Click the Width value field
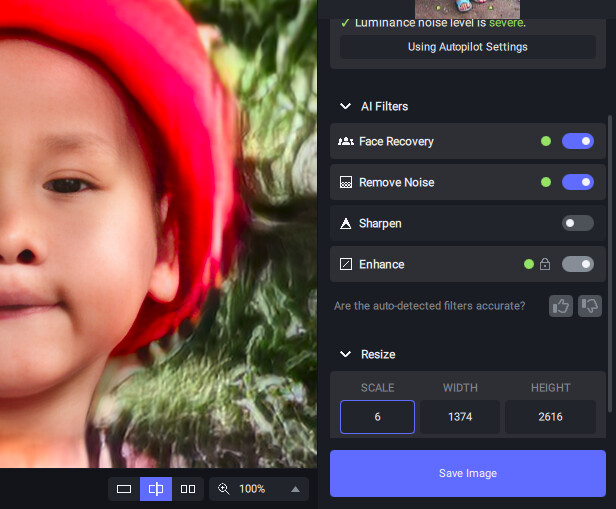 459,417
